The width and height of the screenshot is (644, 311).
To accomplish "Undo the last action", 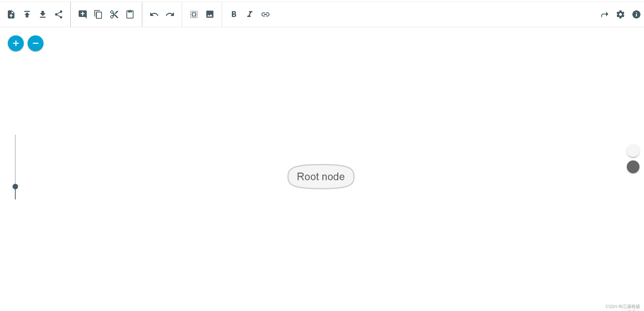I will click(x=154, y=14).
